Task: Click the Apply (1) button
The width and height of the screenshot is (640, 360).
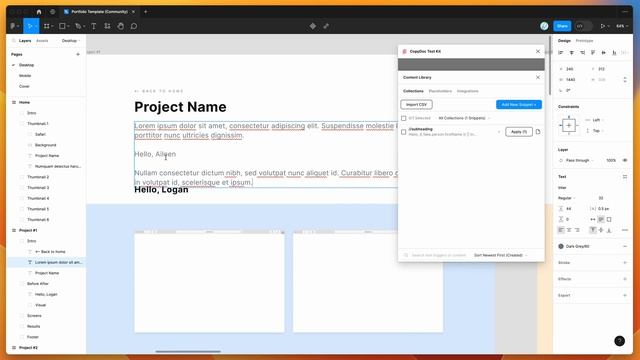Action: tap(519, 132)
